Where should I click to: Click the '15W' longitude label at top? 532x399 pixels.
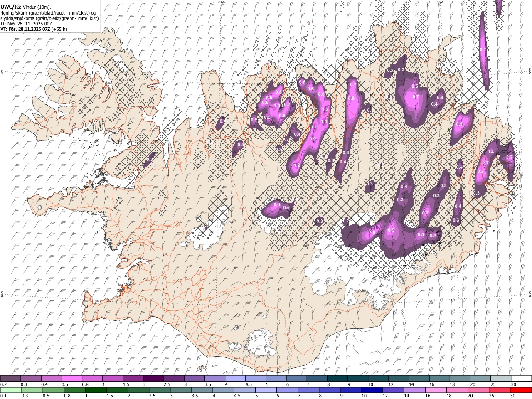coord(440,2)
